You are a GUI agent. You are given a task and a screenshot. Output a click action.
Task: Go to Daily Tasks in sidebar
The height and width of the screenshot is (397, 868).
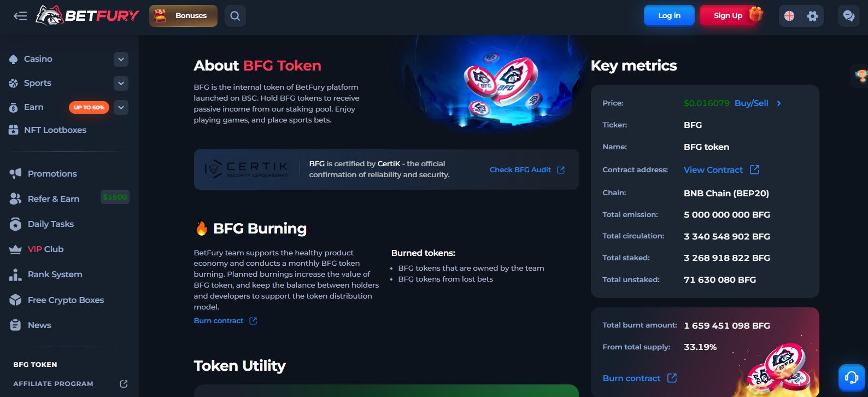[50, 224]
